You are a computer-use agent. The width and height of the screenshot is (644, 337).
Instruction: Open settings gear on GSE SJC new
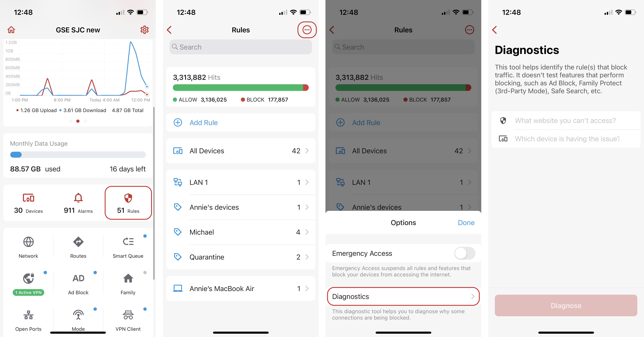144,30
